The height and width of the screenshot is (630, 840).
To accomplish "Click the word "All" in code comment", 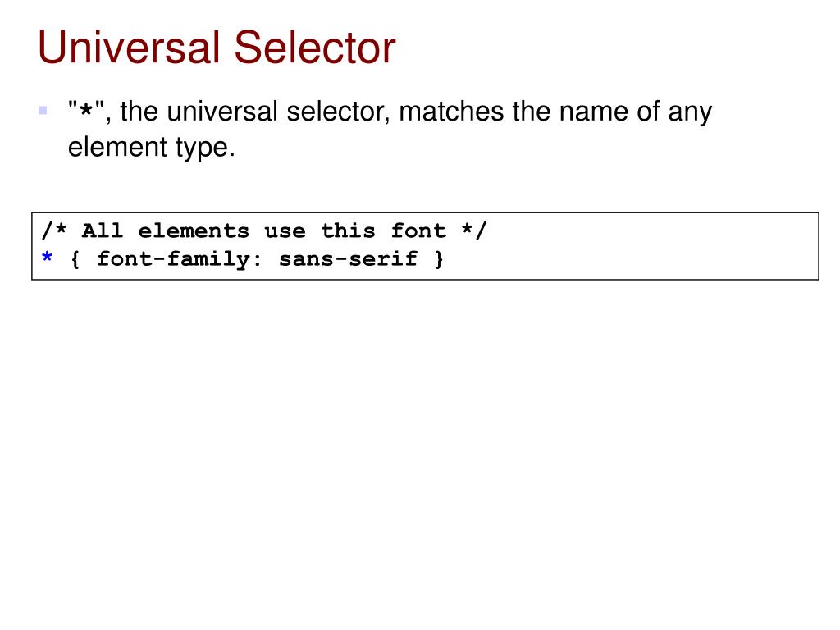I will [x=103, y=231].
